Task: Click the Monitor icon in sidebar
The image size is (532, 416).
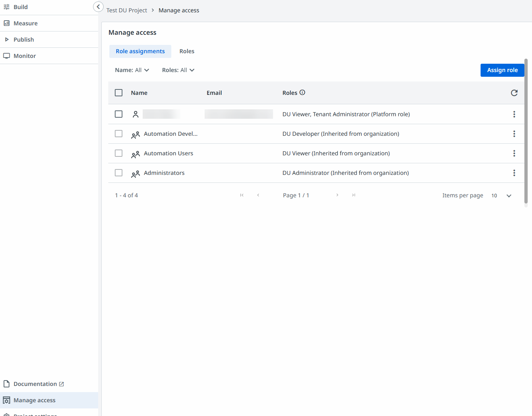Action: (x=7, y=56)
